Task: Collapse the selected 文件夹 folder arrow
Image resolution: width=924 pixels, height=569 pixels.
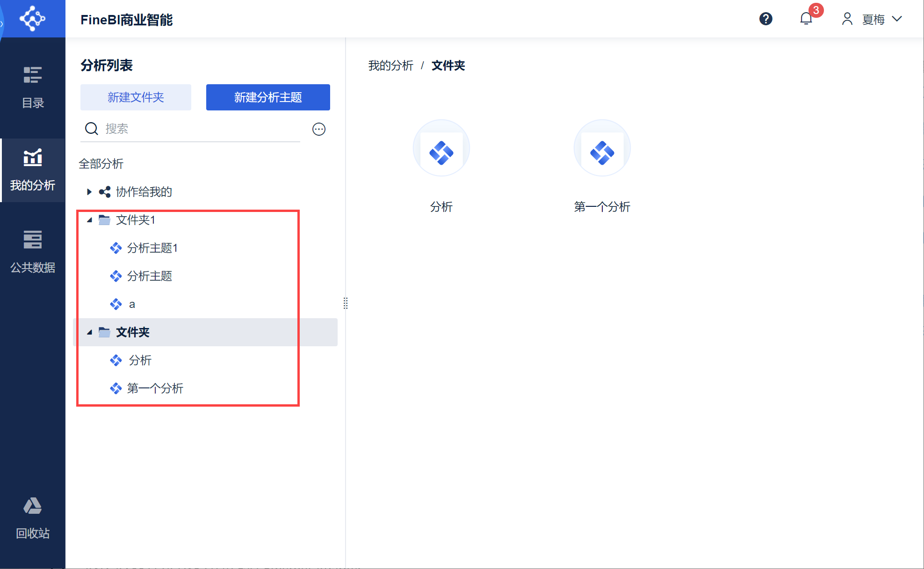Action: tap(89, 332)
